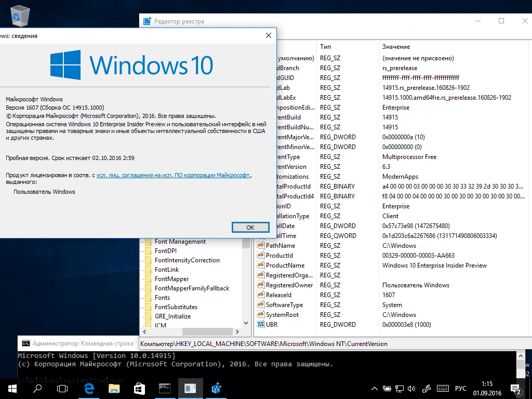Open File Explorer from taskbar
Viewport: 532px width, 399px height.
pos(114,389)
